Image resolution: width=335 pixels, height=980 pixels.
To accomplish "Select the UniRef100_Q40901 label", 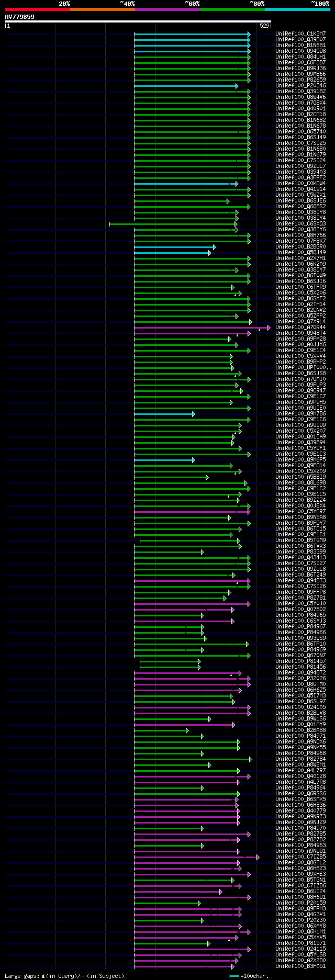I will (x=300, y=109).
